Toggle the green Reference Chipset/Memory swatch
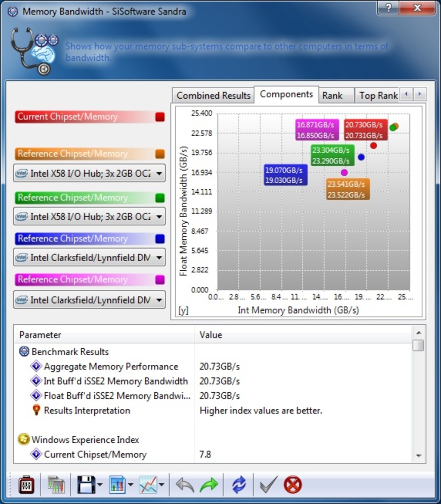The height and width of the screenshot is (504, 441). tap(160, 198)
